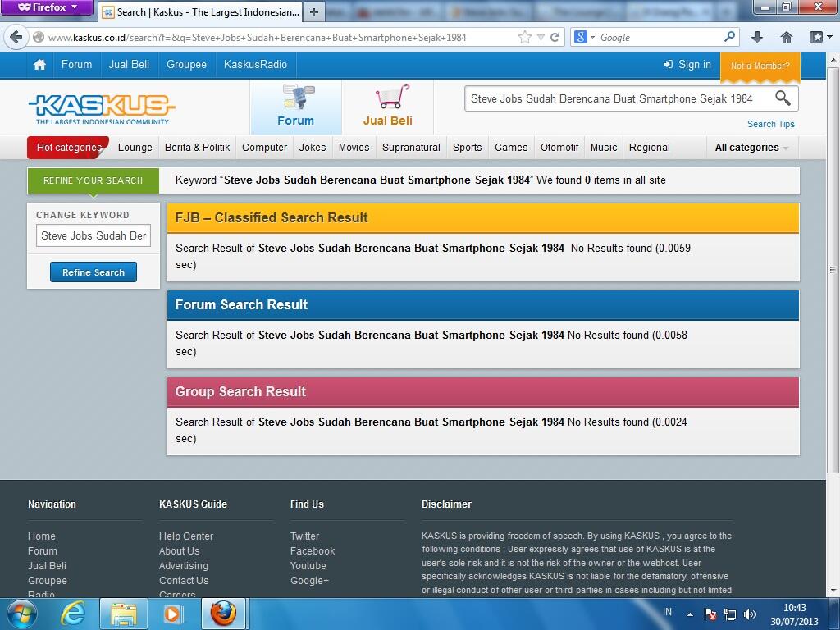The width and height of the screenshot is (840, 630).
Task: Expand the URL history dropdown arrow
Action: 541,37
